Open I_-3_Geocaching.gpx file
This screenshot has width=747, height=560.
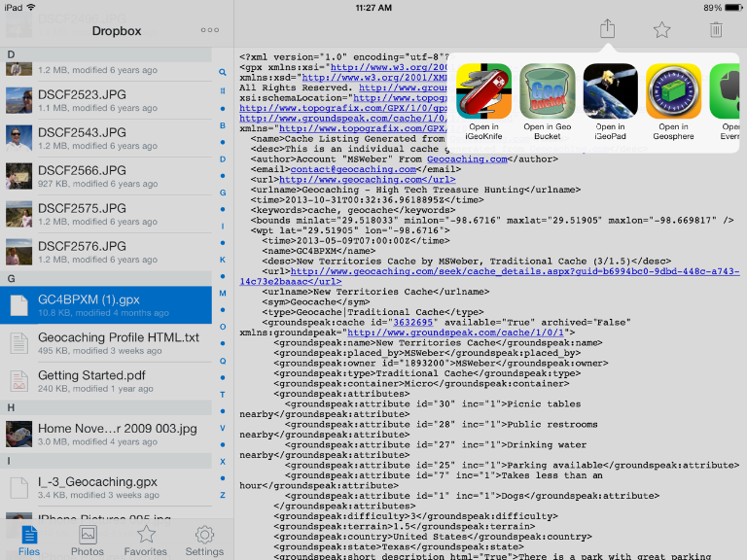106,488
